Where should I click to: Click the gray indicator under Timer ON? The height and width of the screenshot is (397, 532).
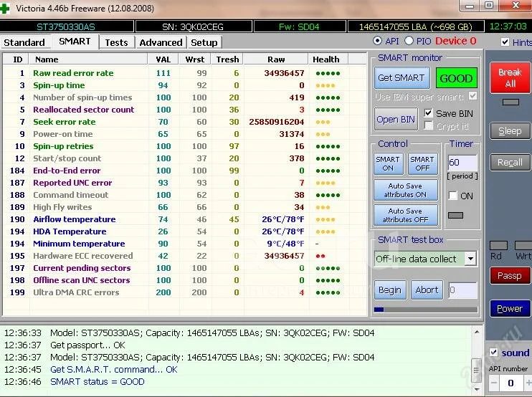pos(456,215)
